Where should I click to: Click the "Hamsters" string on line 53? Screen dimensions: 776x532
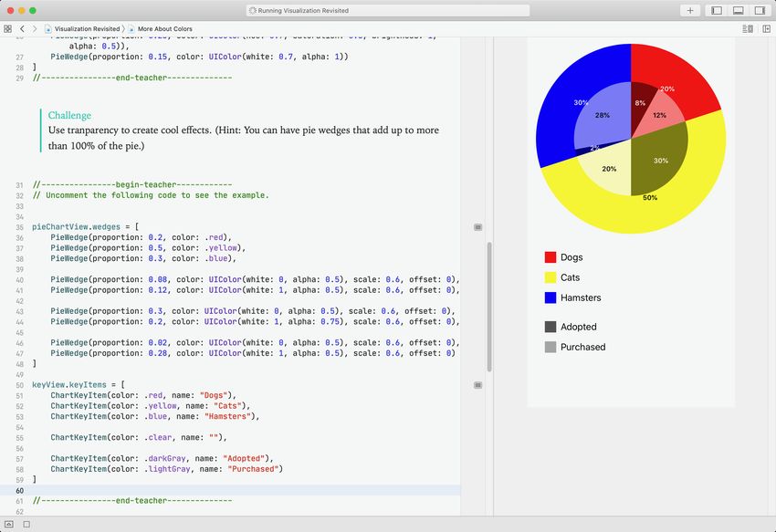tap(227, 416)
